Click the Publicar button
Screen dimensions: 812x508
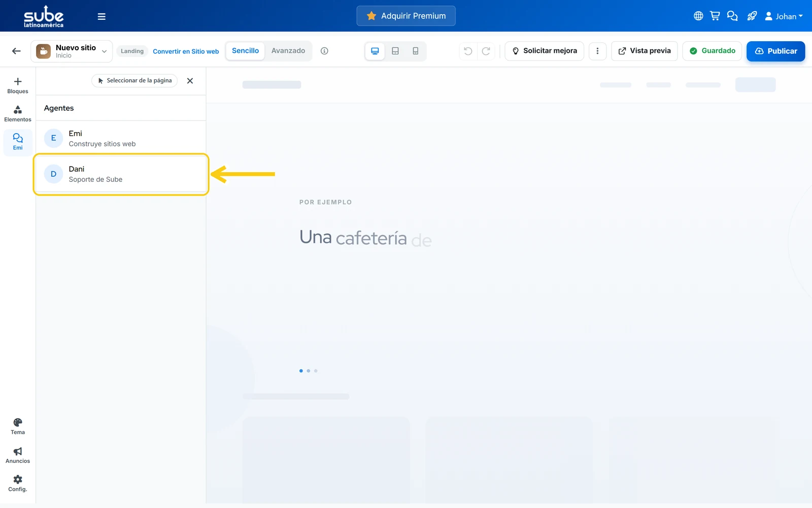tap(776, 51)
